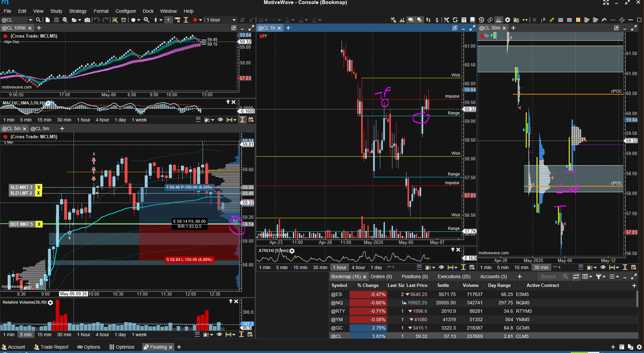Expand the open folder dropdown arrow
Screen dimensions: 644x353
(x=79, y=20)
